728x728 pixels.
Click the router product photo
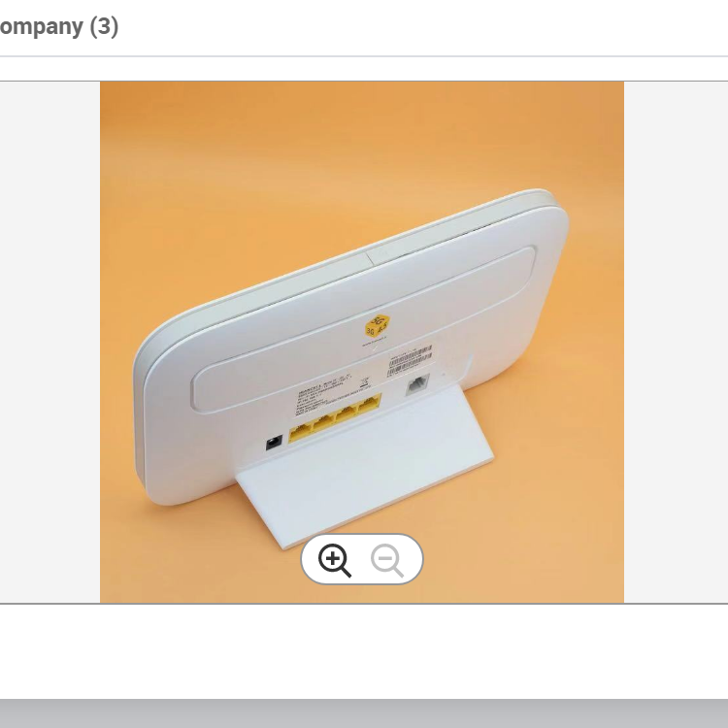pos(362,343)
